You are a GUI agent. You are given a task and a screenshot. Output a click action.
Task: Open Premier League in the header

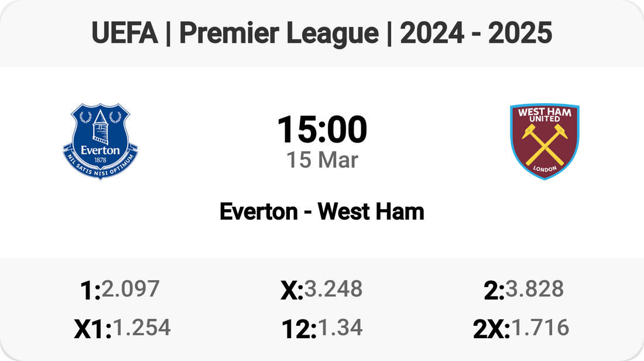pos(279,34)
